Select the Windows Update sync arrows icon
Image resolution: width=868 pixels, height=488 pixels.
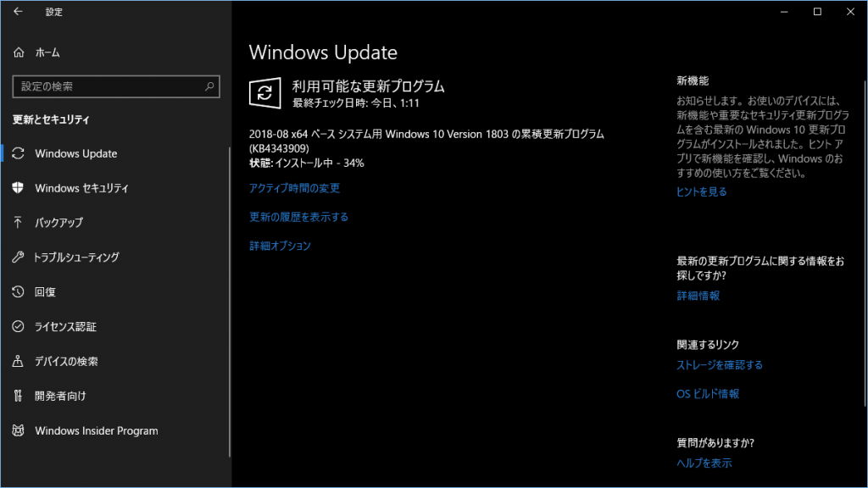tap(19, 153)
